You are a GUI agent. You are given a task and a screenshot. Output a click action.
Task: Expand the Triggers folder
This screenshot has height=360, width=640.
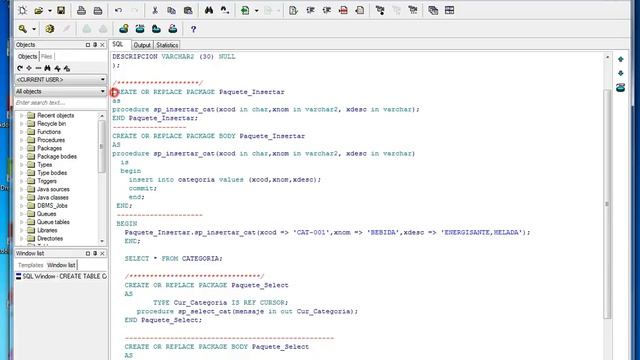coord(21,181)
